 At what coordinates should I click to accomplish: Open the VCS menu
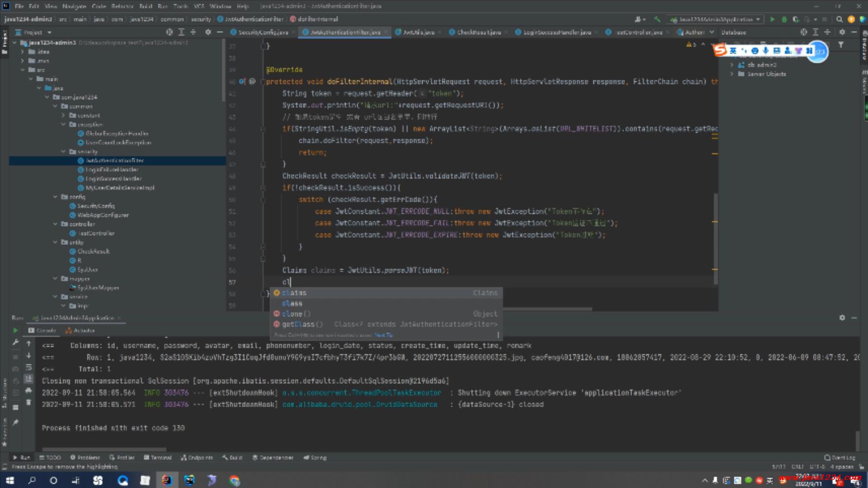(199, 6)
